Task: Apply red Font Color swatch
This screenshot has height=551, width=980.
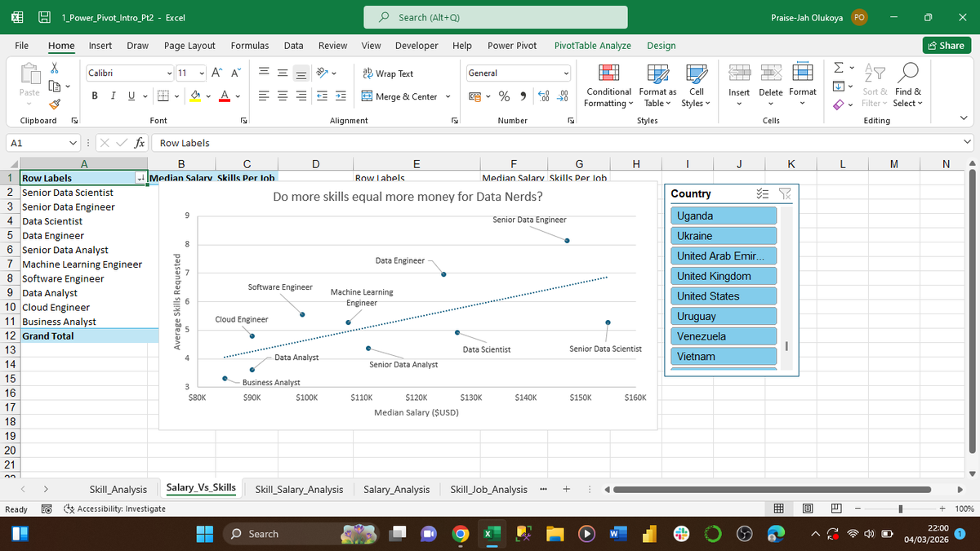Action: (x=225, y=96)
